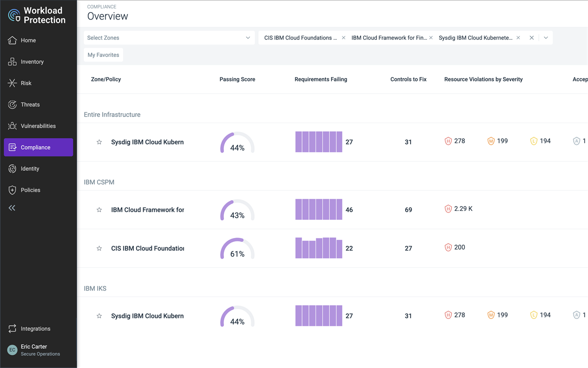
Task: Star the CIS IBM Cloud Foundations policy
Action: pos(99,249)
